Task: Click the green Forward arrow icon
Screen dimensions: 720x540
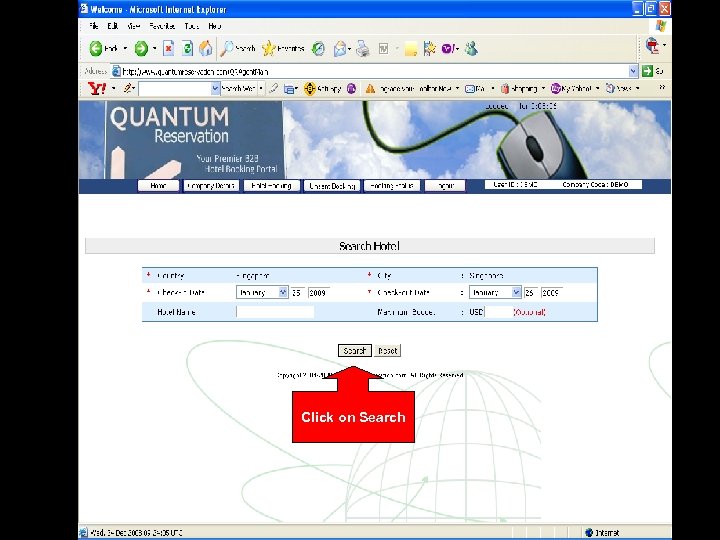Action: [x=141, y=48]
